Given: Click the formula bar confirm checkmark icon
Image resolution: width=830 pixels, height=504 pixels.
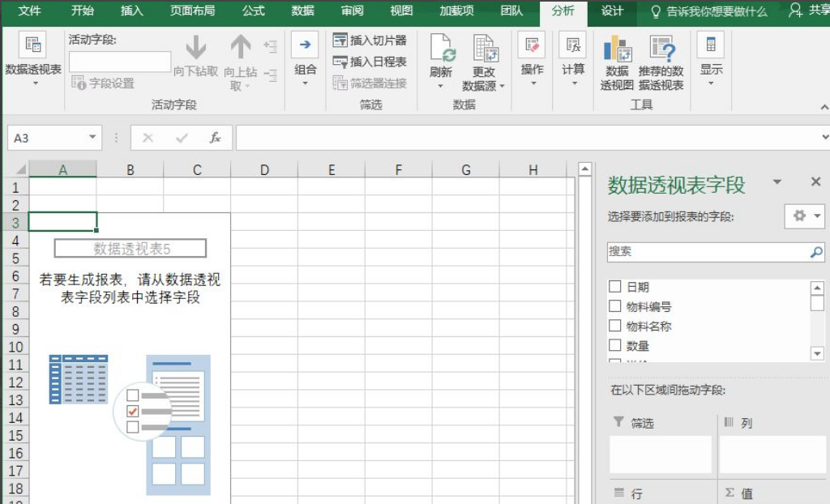Looking at the screenshot, I should [x=182, y=139].
